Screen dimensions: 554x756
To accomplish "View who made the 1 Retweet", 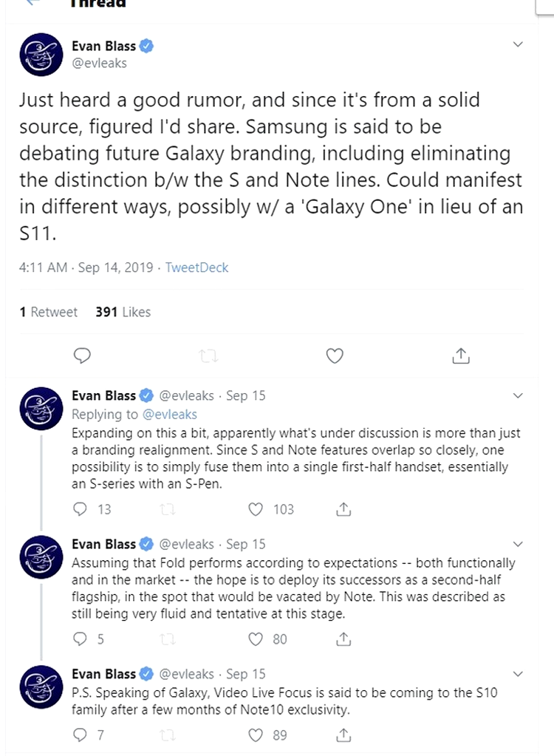I will coord(48,312).
